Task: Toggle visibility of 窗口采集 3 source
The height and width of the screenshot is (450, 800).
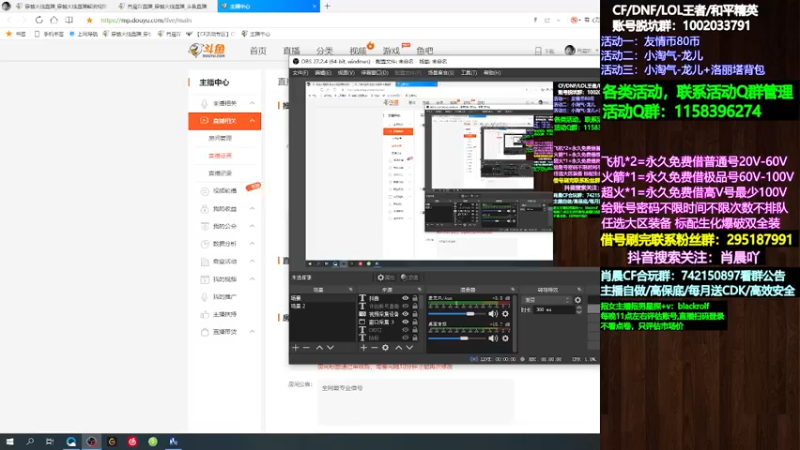Action: (405, 322)
